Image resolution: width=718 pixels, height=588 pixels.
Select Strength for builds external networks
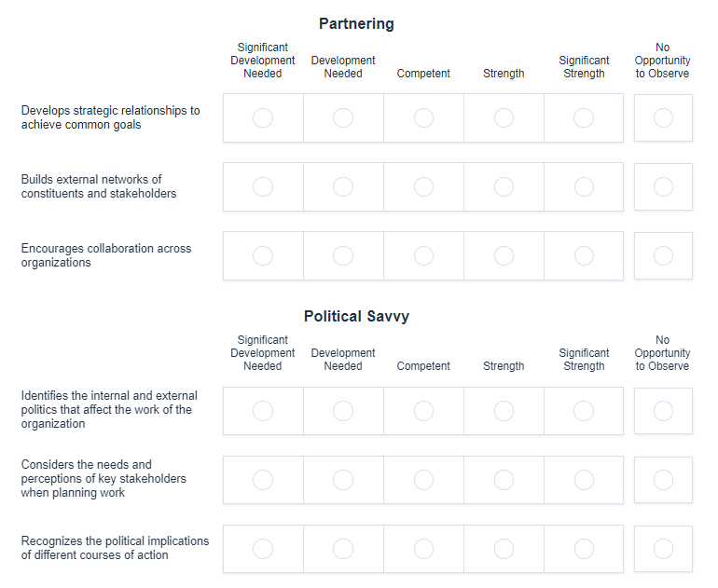click(x=504, y=186)
